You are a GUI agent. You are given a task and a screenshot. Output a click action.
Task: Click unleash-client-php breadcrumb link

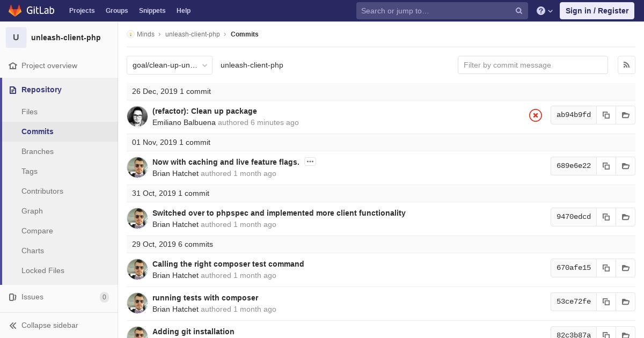(193, 34)
